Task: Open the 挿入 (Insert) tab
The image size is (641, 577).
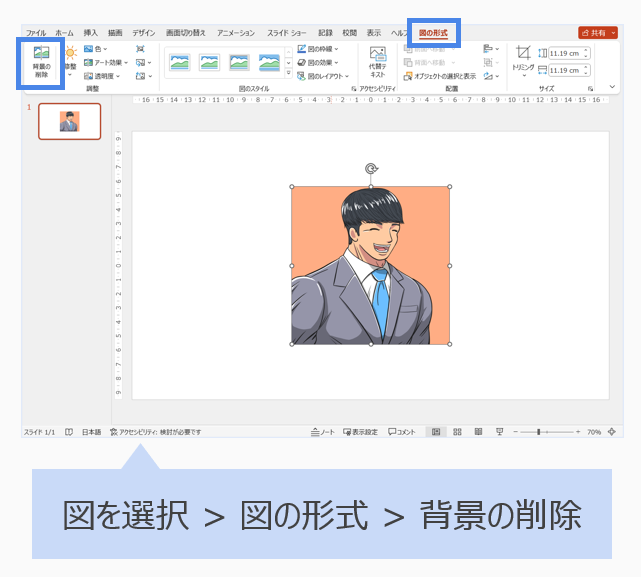Action: pos(91,33)
